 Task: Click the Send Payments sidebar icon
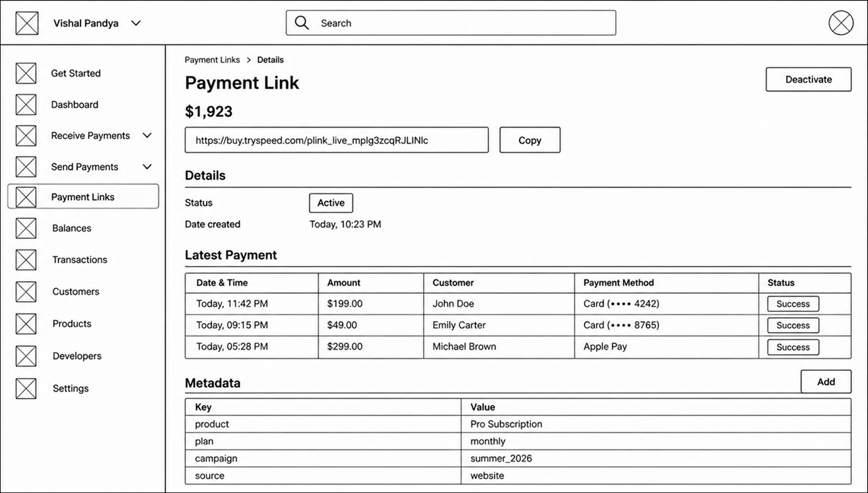[x=26, y=167]
